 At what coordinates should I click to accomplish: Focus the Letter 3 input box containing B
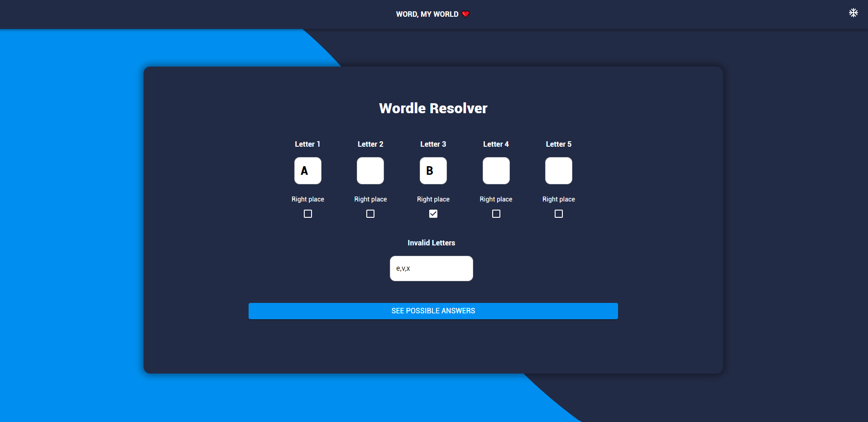433,171
